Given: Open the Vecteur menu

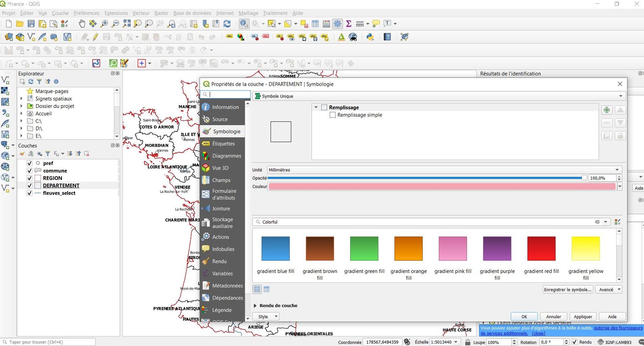Looking at the screenshot, I should 141,13.
